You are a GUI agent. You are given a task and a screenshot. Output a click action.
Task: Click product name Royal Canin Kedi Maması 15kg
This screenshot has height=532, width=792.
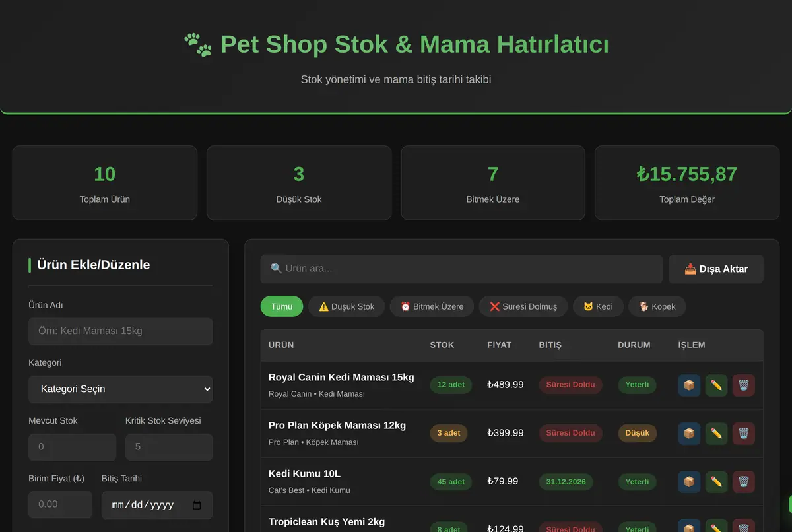341,378
